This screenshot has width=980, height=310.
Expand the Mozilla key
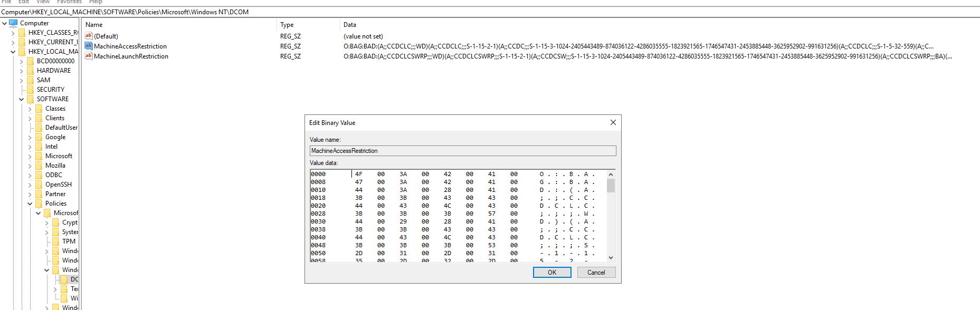pos(30,165)
